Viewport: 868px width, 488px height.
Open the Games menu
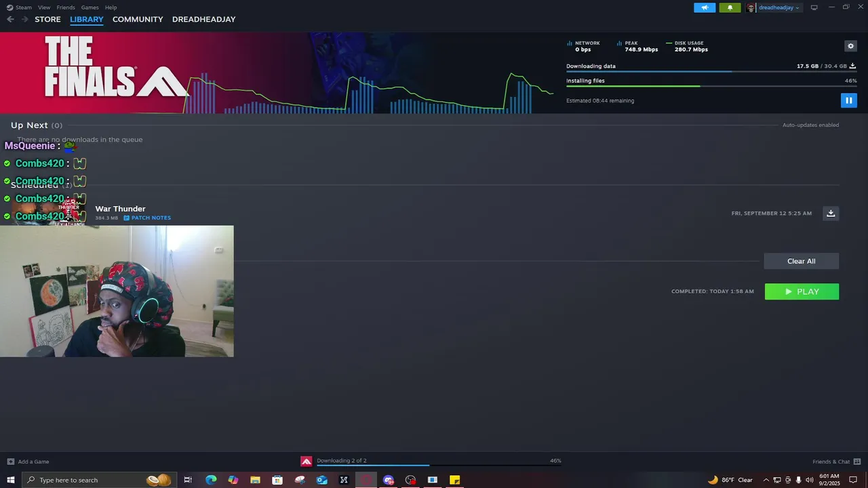(x=90, y=7)
